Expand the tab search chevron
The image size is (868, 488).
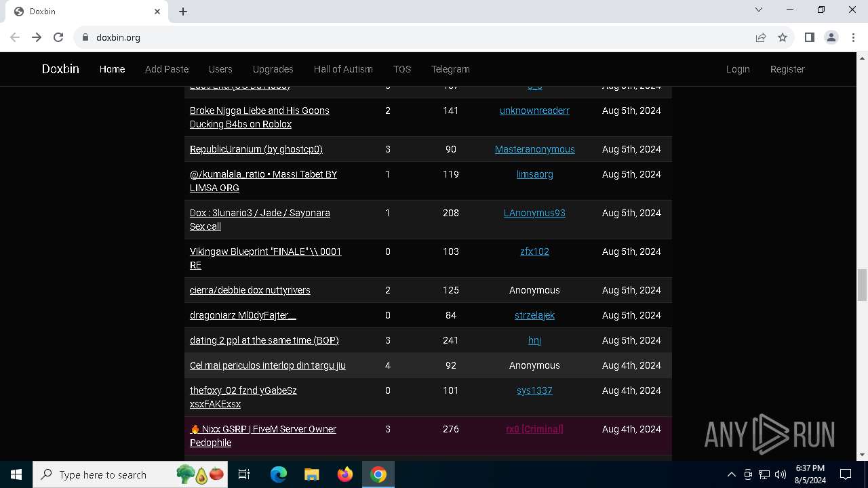click(x=759, y=9)
